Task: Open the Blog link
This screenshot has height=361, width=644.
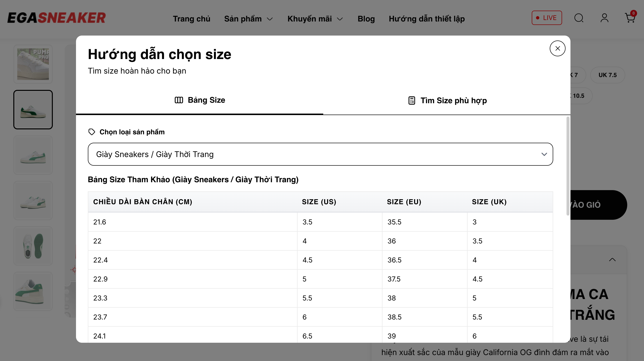Action: click(x=366, y=19)
